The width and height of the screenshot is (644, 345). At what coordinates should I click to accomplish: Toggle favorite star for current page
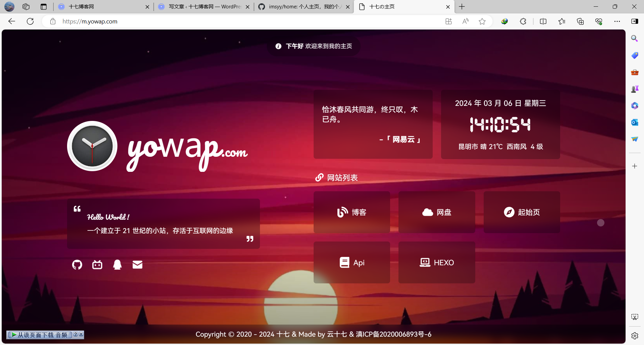click(x=482, y=21)
